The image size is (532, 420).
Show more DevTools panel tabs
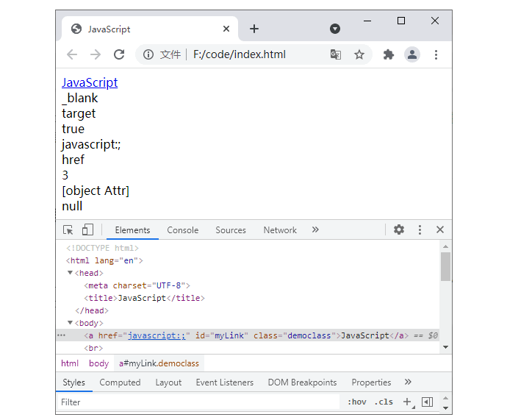(x=315, y=229)
